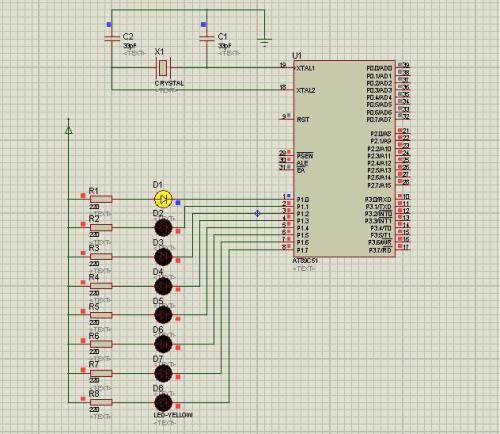The image size is (500, 434).
Task: Click the ground terminal symbol
Action: [x=264, y=42]
